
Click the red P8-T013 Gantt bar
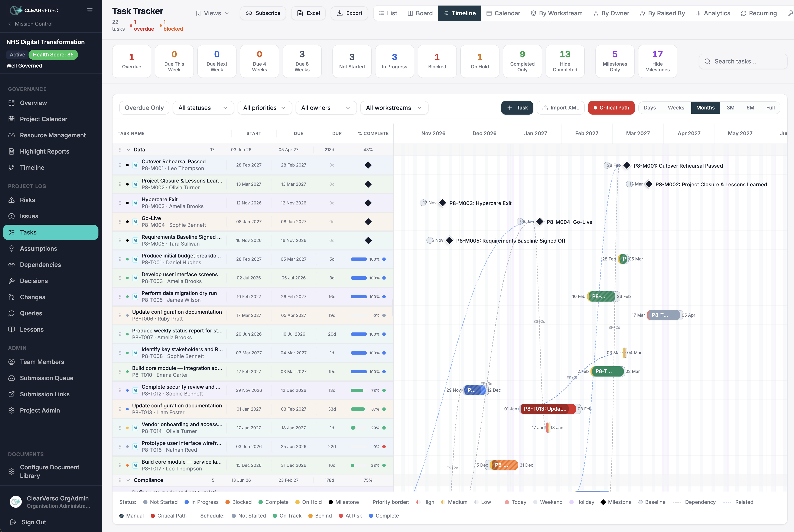[547, 409]
